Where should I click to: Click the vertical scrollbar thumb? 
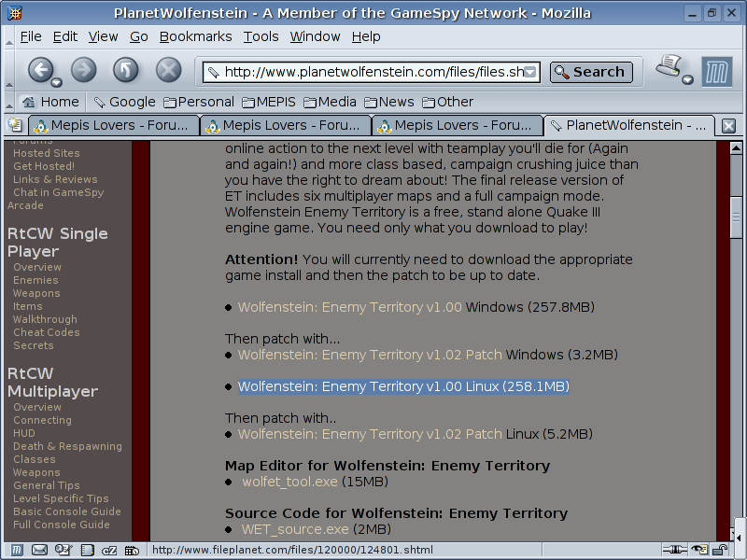(x=736, y=217)
